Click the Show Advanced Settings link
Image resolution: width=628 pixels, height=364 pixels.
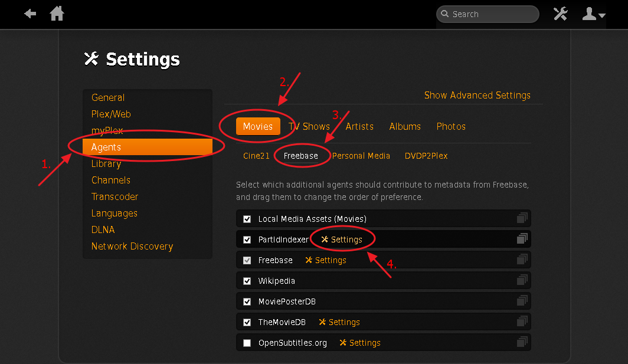(477, 94)
